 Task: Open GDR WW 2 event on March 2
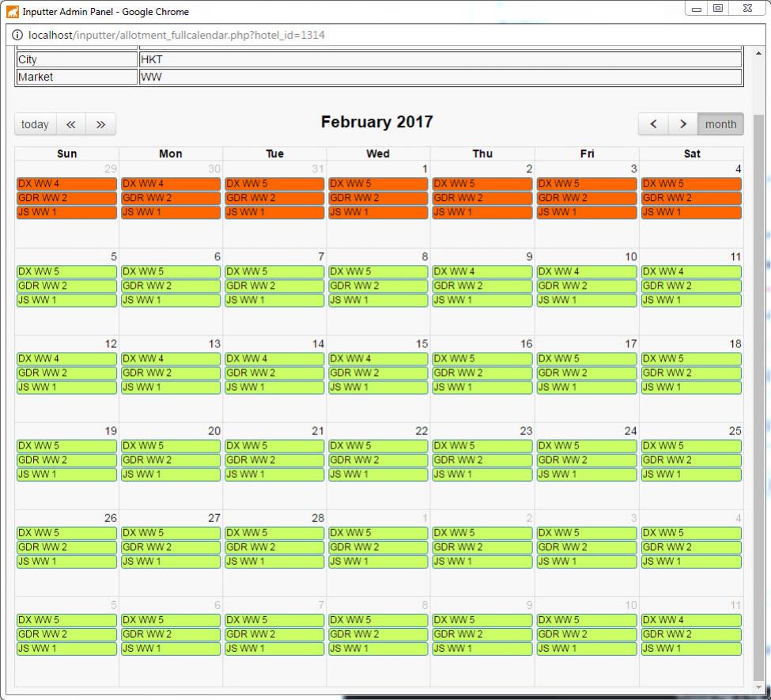click(482, 547)
